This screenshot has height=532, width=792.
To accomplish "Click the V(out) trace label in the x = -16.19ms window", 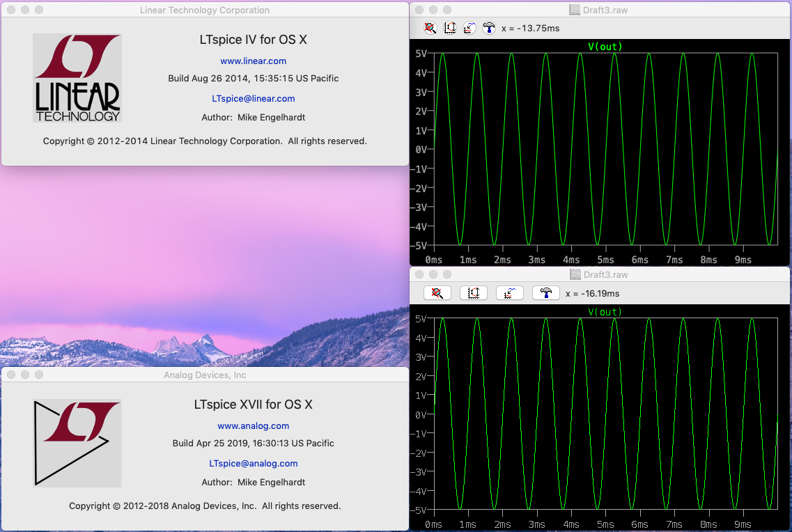I will (605, 312).
